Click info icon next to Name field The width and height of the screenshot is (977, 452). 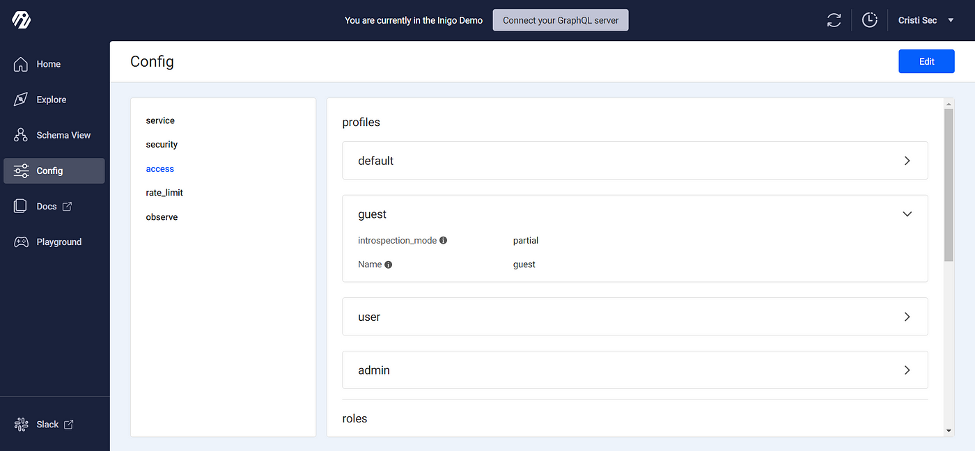pos(388,265)
